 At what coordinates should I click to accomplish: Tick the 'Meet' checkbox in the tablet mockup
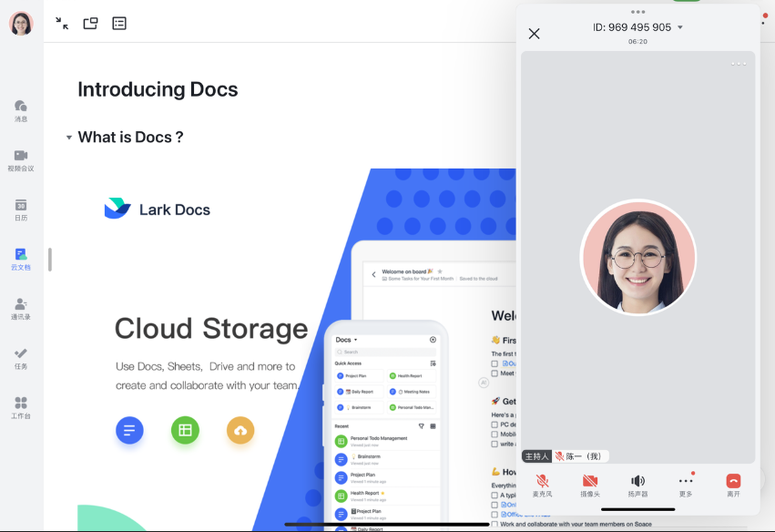[495, 373]
